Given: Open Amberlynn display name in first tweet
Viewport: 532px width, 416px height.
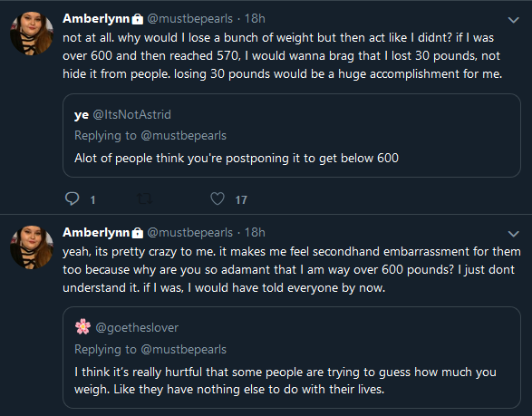Looking at the screenshot, I should tap(96, 19).
